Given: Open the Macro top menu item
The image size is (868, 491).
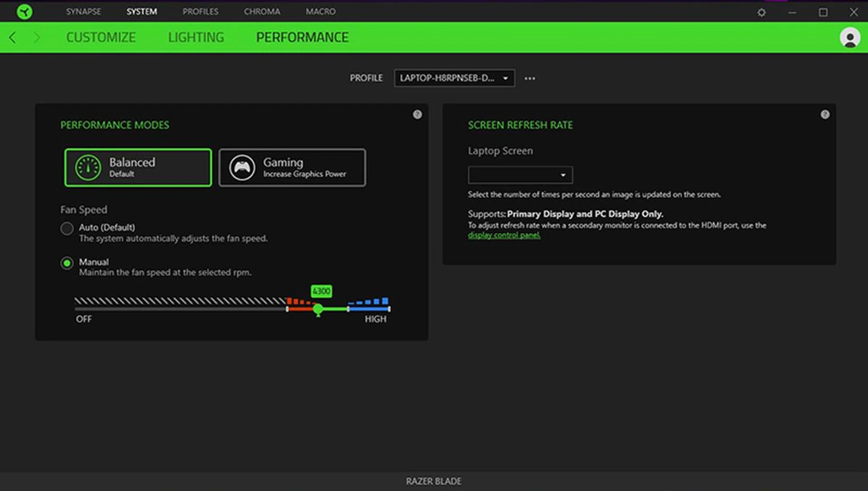Looking at the screenshot, I should (x=320, y=11).
